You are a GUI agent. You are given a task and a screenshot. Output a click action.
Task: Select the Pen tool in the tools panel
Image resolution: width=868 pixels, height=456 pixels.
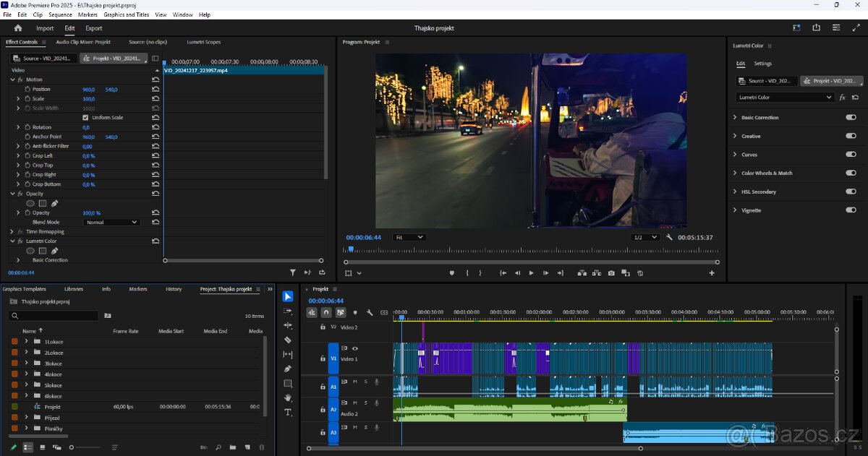[288, 369]
